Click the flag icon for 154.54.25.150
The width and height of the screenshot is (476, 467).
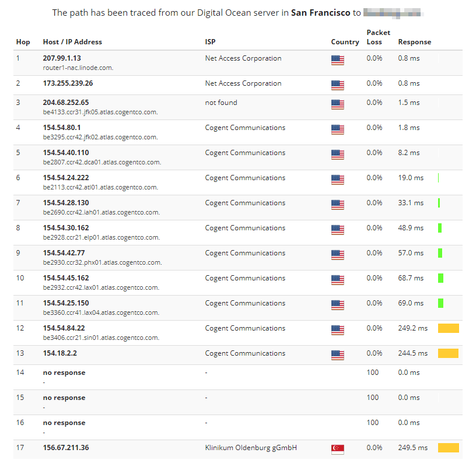pyautogui.click(x=337, y=305)
